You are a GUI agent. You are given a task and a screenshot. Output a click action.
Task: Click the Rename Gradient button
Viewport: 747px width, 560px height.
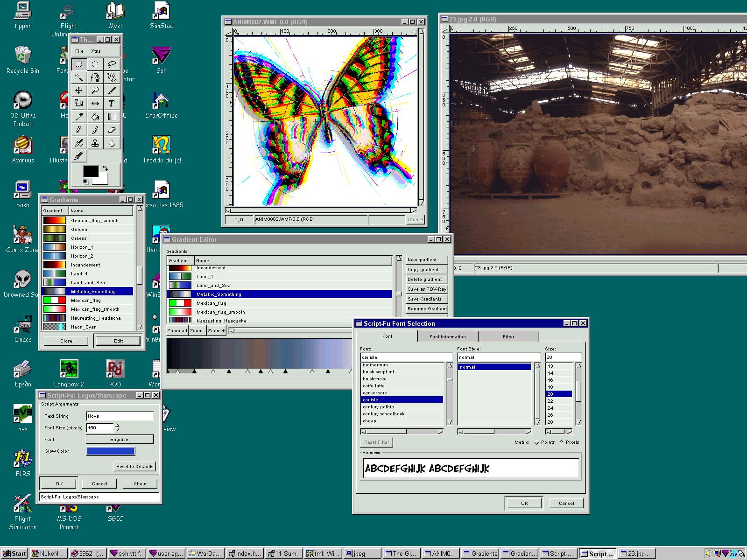pyautogui.click(x=427, y=308)
